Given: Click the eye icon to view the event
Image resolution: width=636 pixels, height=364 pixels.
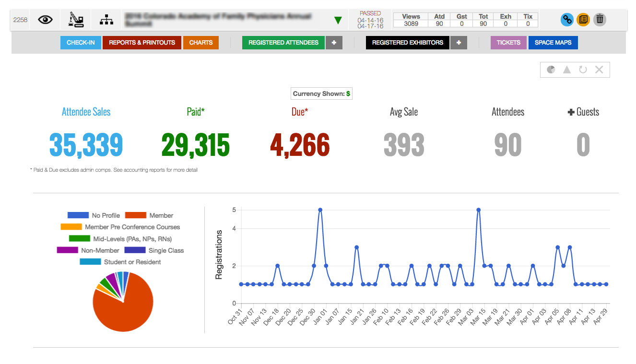Looking at the screenshot, I should (45, 20).
